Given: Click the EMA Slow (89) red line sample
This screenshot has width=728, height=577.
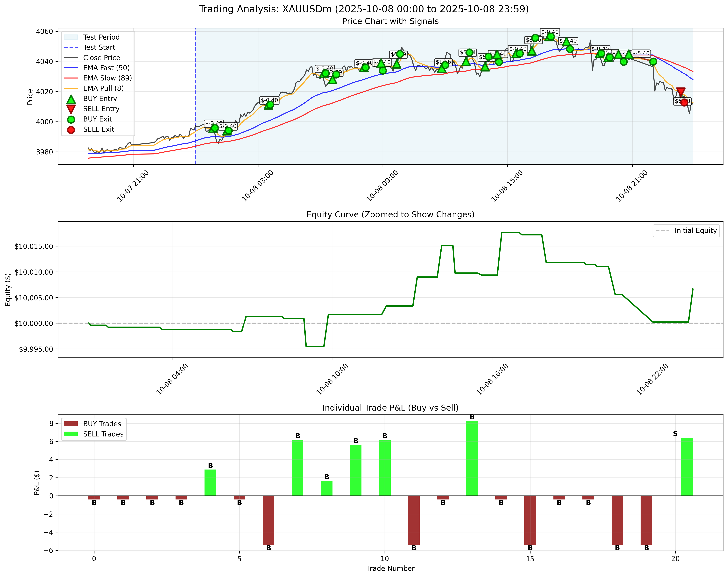Looking at the screenshot, I should 71,78.
